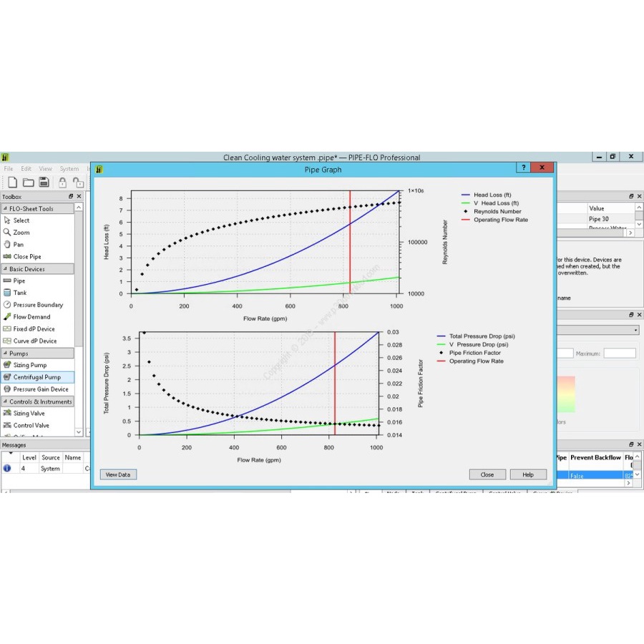Screen dimensions: 644x644
Task: Open a file with folder icon
Action: tap(29, 182)
